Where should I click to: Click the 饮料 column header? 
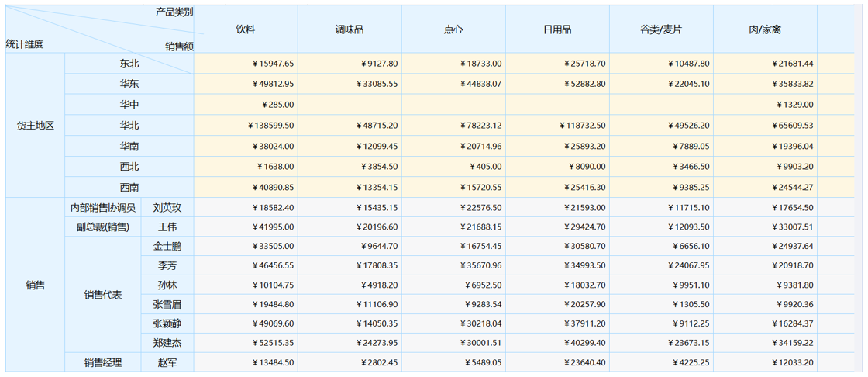246,29
